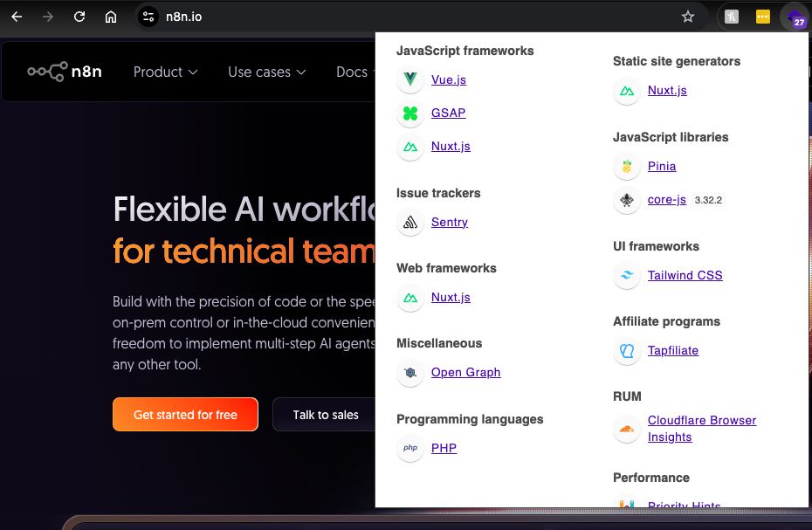The width and height of the screenshot is (812, 530).
Task: Expand the Product dropdown menu
Action: pos(165,72)
